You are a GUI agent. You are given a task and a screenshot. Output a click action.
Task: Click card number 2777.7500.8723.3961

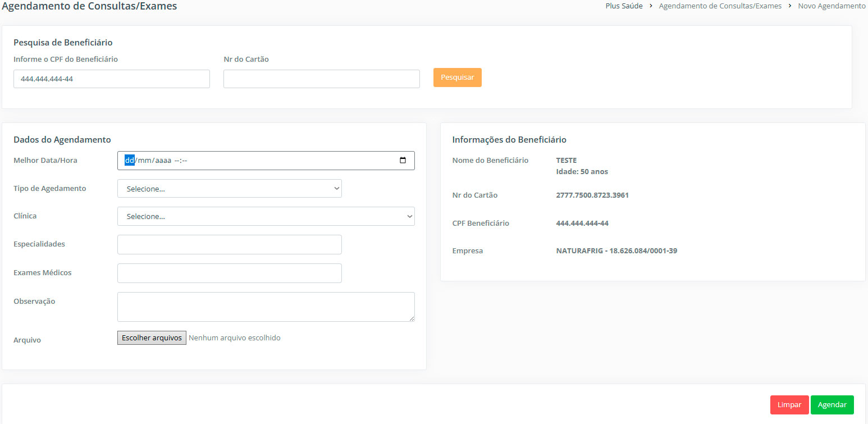(592, 195)
